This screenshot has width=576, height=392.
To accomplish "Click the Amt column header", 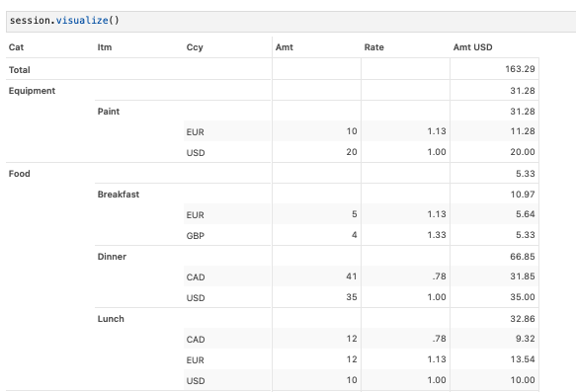I will 285,47.
